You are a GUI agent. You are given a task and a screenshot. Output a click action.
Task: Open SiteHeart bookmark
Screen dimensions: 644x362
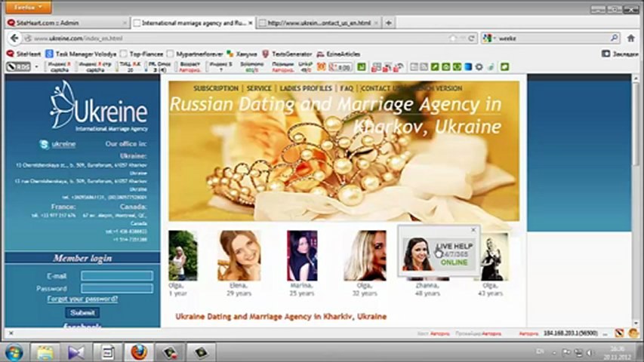pos(24,54)
